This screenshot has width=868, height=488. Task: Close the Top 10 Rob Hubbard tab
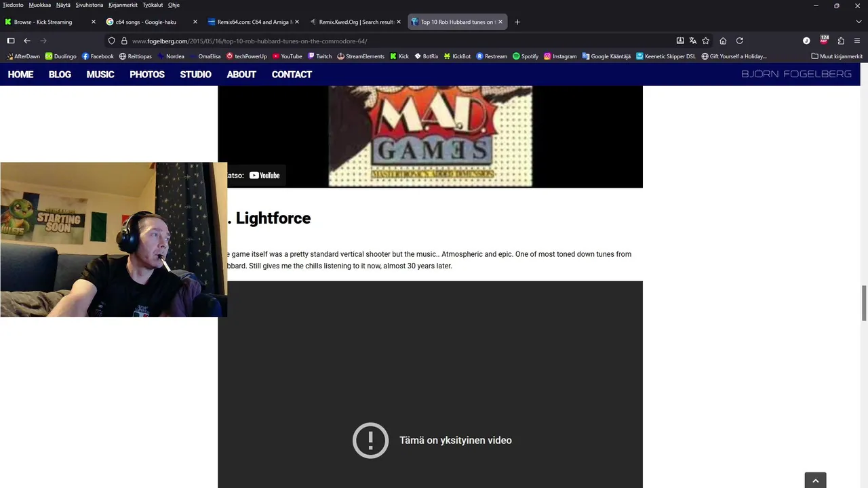(x=500, y=22)
